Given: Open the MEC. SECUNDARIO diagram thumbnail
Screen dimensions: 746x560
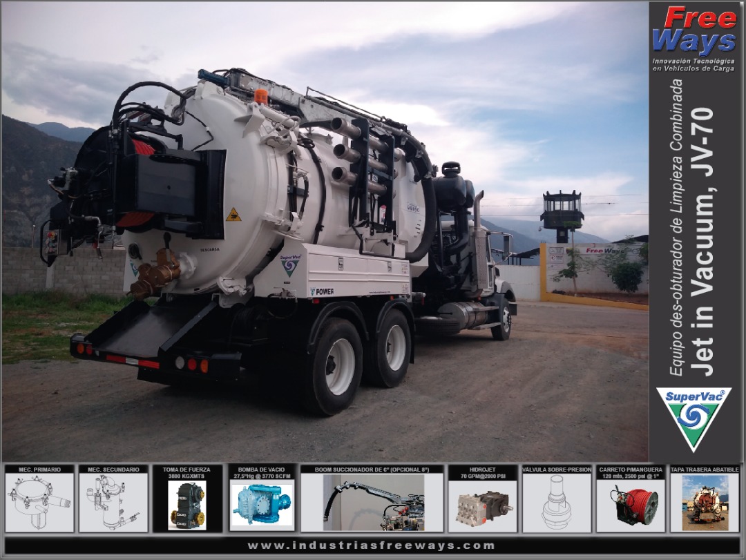Looking at the screenshot, I should coord(113,503).
